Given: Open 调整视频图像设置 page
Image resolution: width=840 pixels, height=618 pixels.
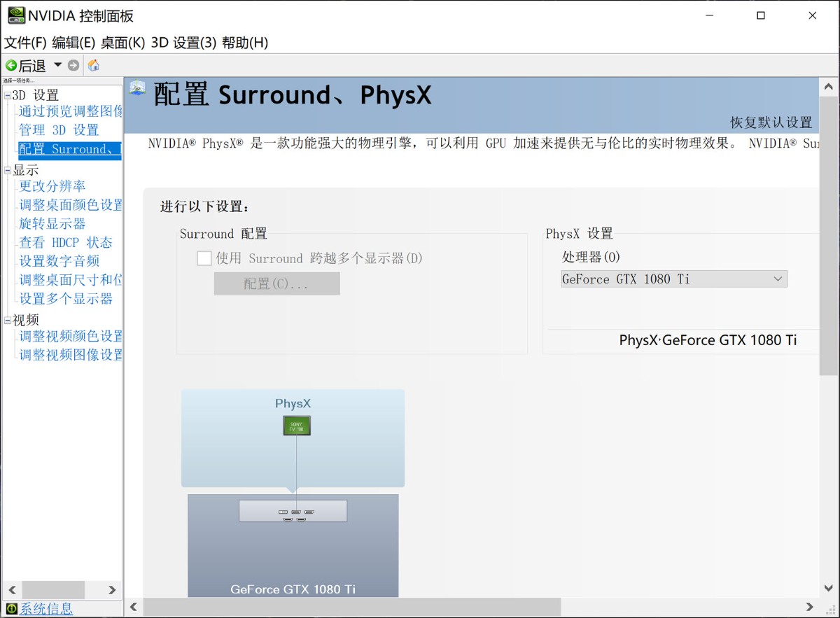Looking at the screenshot, I should (x=71, y=355).
